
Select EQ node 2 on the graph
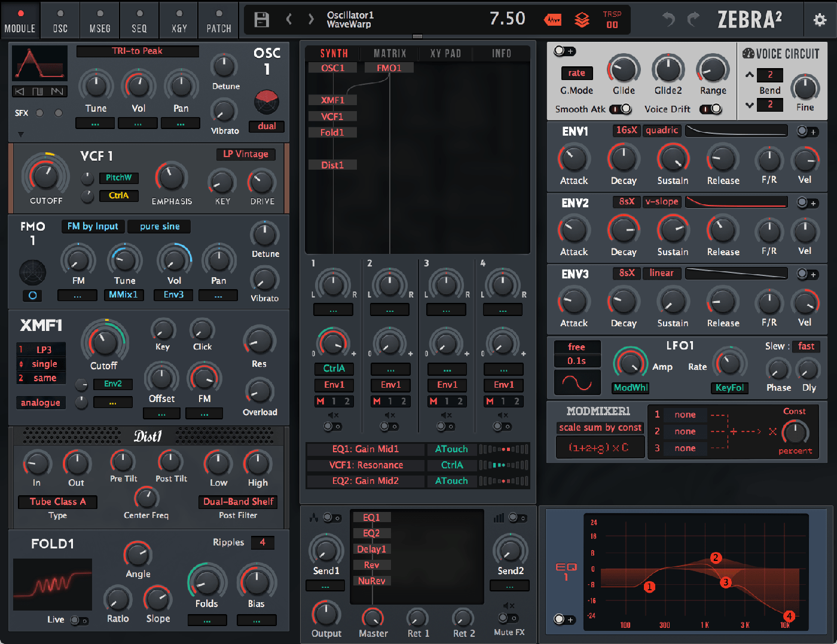tap(716, 558)
